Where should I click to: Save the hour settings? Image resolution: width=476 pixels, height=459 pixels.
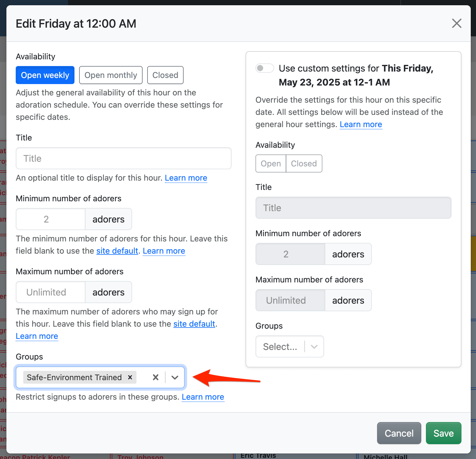point(443,433)
